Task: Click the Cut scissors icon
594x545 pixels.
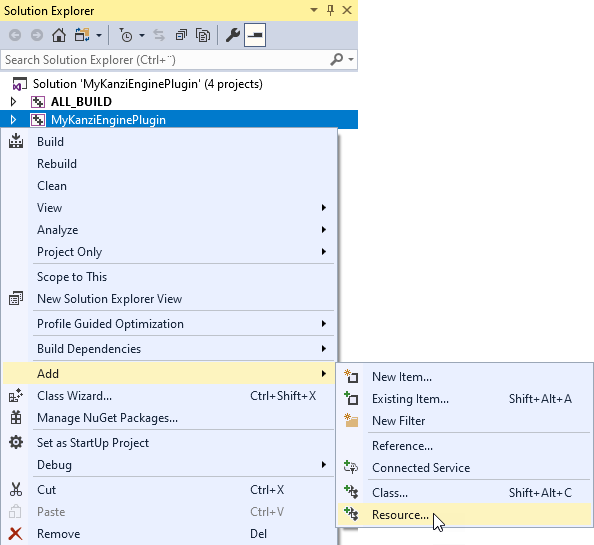Action: click(x=16, y=489)
